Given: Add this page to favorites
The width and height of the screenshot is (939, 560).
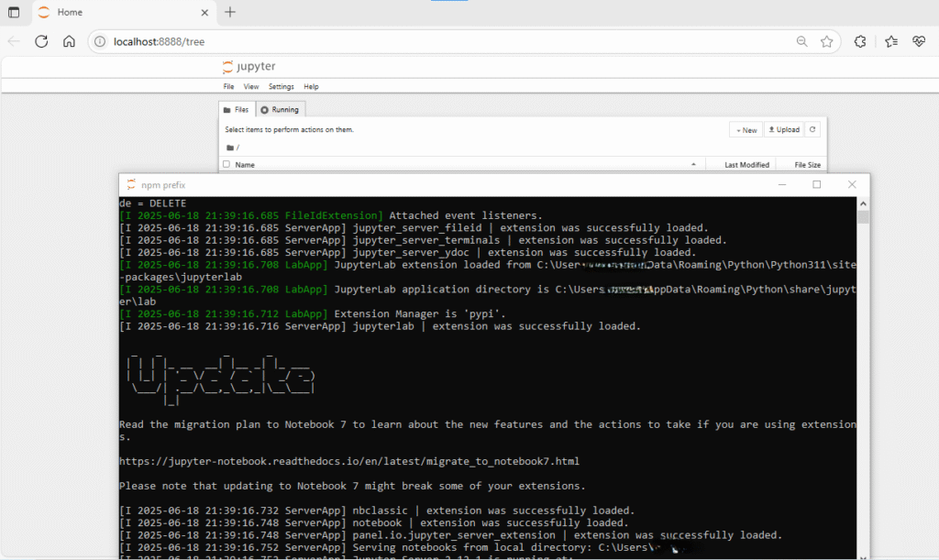Looking at the screenshot, I should tap(827, 41).
